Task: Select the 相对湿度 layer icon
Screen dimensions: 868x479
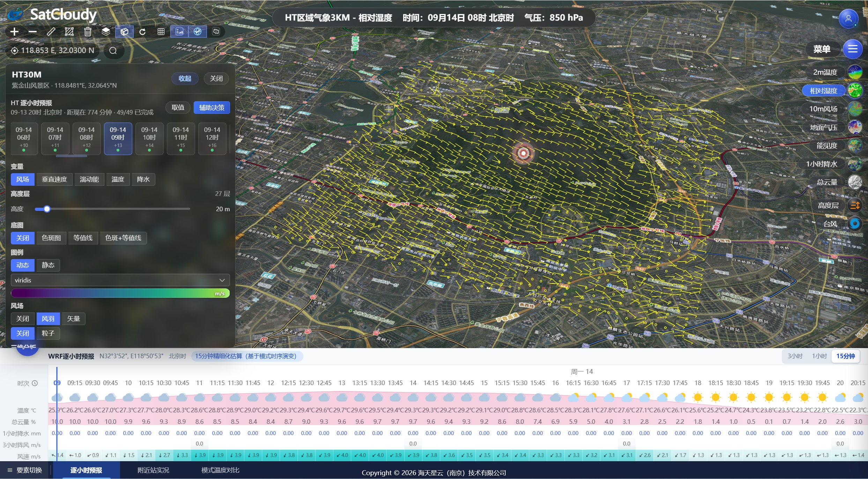Action: point(855,91)
